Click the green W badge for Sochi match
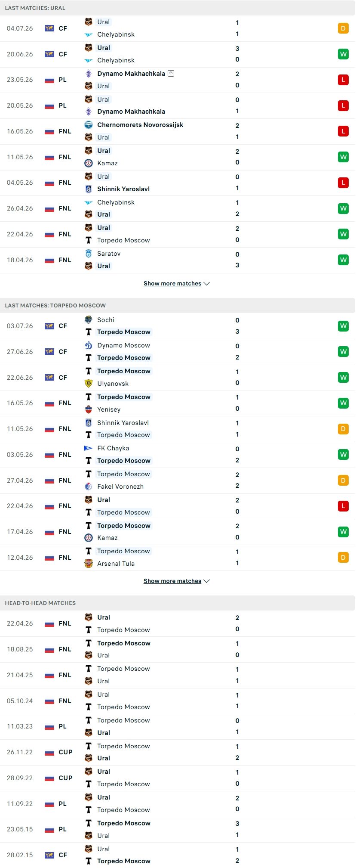The height and width of the screenshot is (868, 356). click(x=343, y=326)
